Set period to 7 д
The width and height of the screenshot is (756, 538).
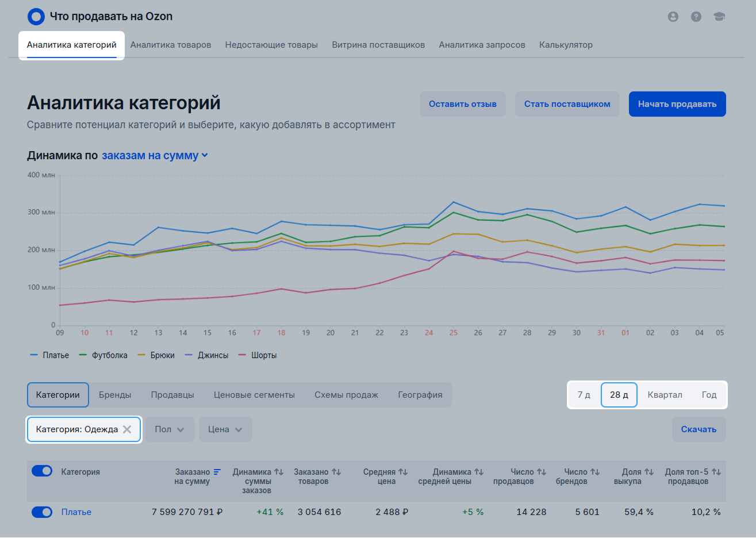[584, 395]
